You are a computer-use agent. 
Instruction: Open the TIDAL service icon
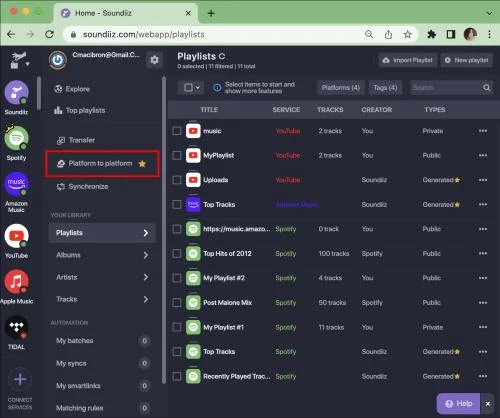16,327
